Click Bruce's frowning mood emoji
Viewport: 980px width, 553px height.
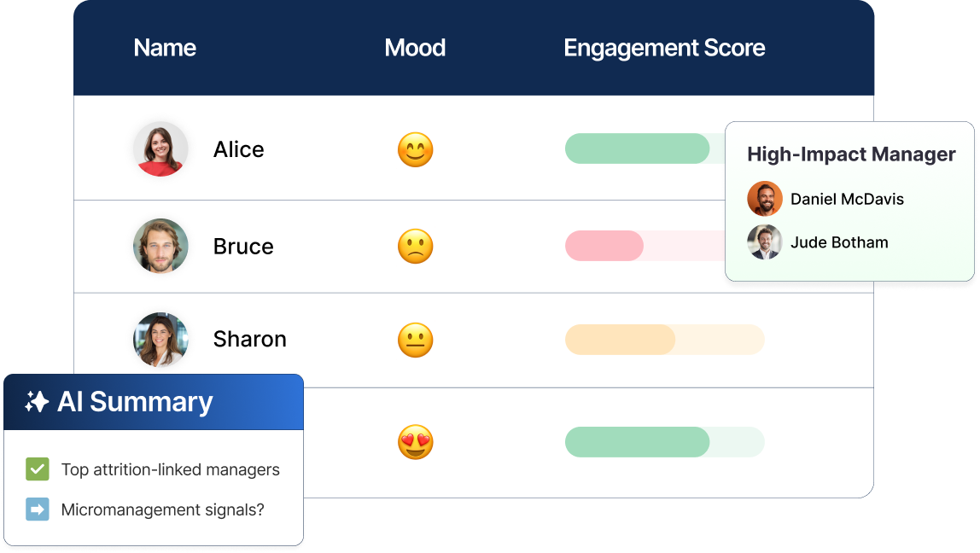[x=416, y=246]
